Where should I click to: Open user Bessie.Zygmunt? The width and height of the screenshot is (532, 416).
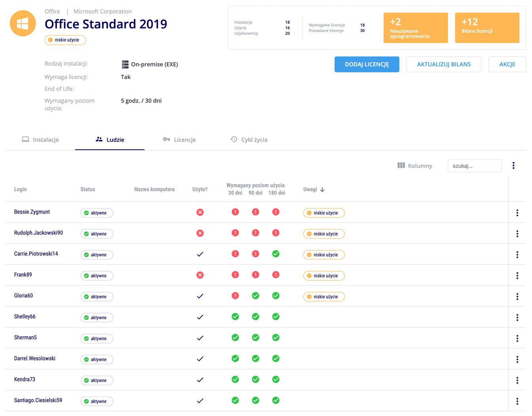pyautogui.click(x=32, y=212)
